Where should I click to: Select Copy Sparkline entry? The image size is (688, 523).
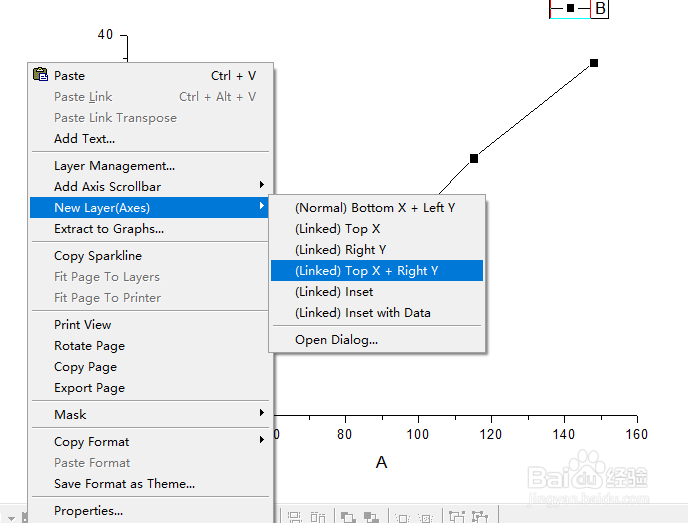point(150,256)
